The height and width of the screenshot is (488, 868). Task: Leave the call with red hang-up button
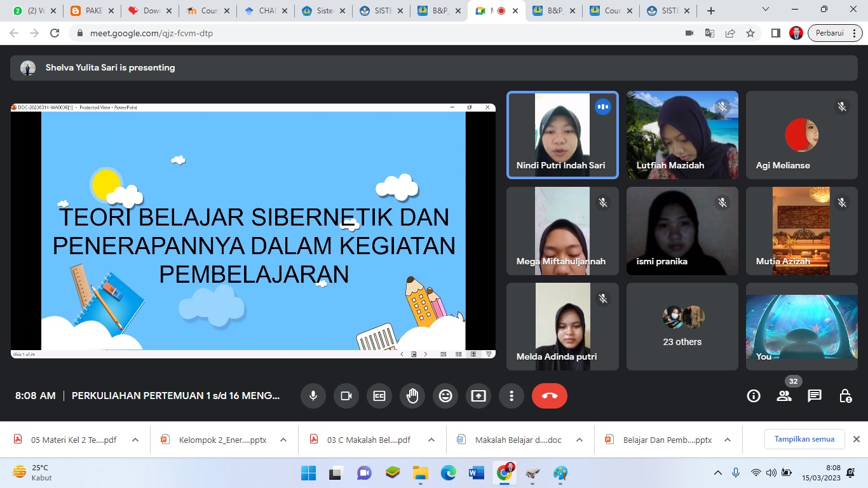[x=550, y=396]
